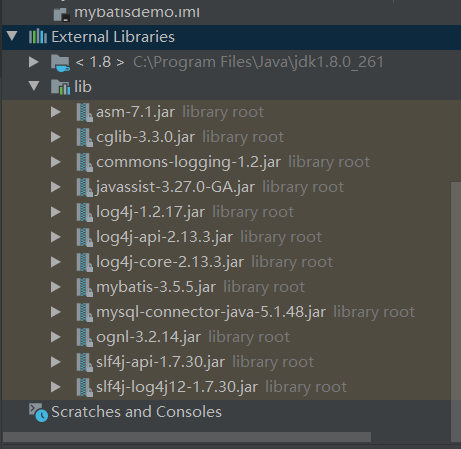Open the Scratches and Consoles node
The width and height of the screenshot is (461, 449).
coord(136,412)
